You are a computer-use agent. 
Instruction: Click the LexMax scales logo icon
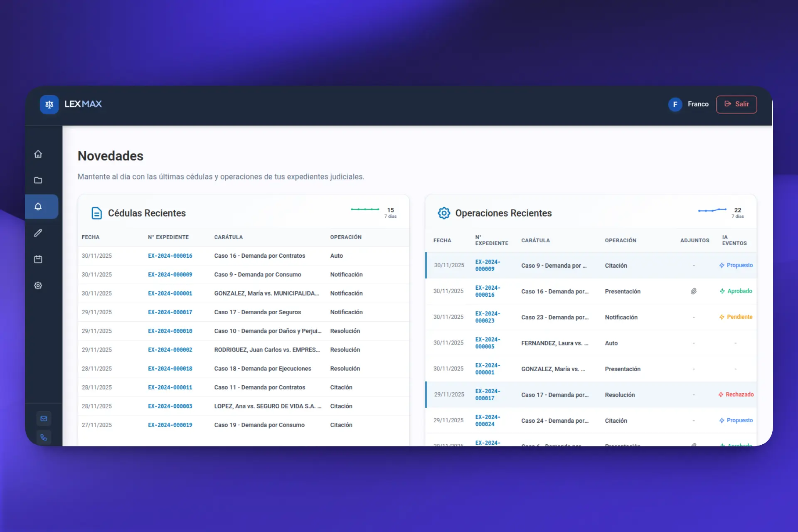[49, 104]
